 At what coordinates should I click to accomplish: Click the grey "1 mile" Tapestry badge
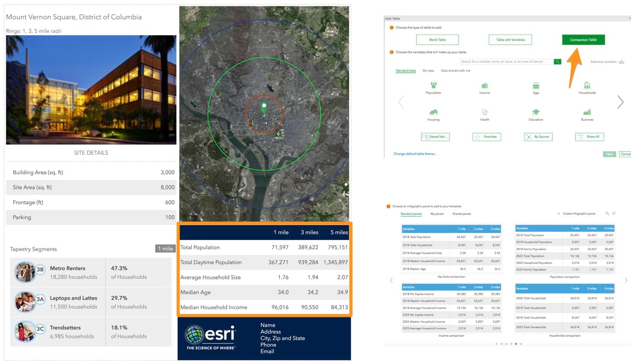[165, 249]
